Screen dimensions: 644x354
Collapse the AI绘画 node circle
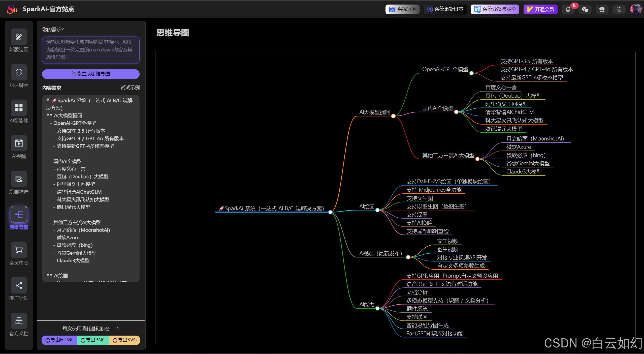[377, 210]
